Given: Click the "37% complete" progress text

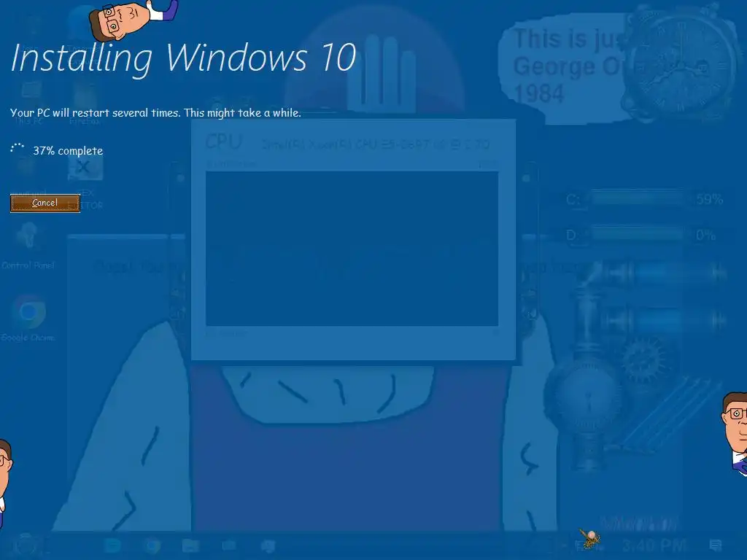Looking at the screenshot, I should point(68,151).
